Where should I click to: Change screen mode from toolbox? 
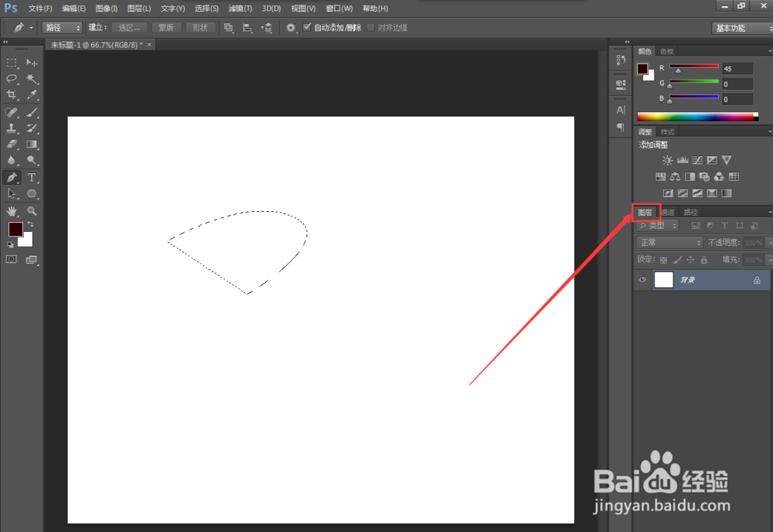(32, 259)
